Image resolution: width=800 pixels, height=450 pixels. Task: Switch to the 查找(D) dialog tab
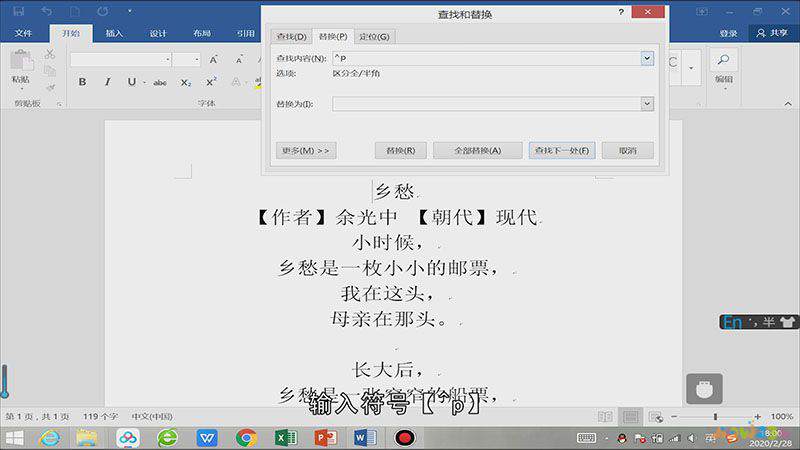tap(291, 37)
